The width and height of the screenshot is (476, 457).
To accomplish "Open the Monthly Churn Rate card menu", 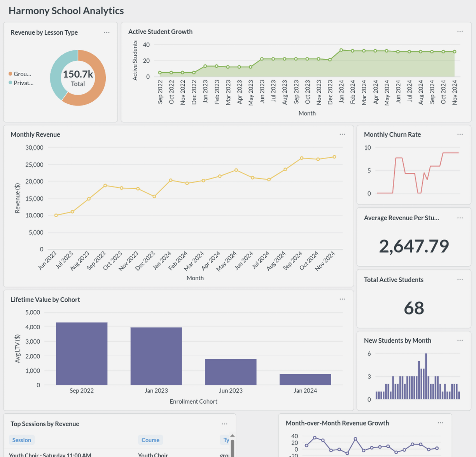I will pyautogui.click(x=460, y=134).
